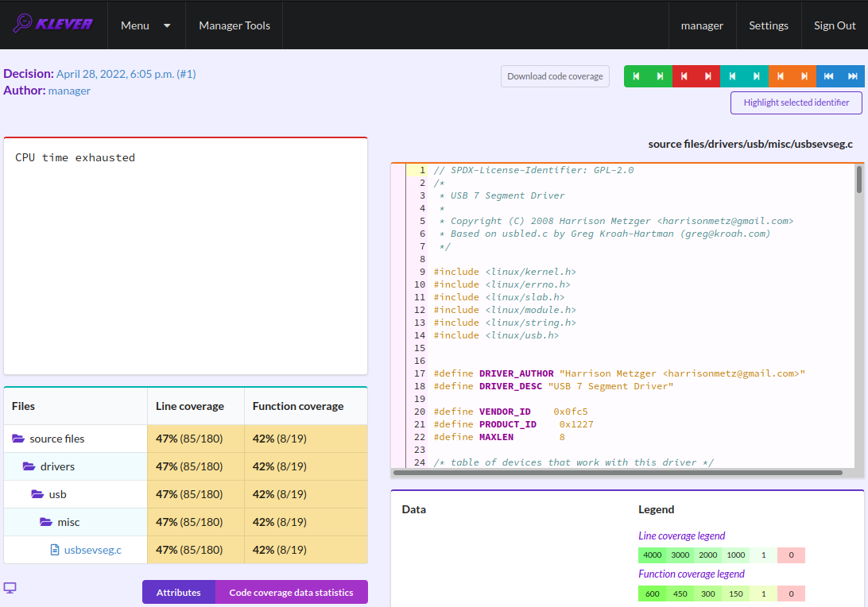Click the 0 line coverage red swatch

791,555
